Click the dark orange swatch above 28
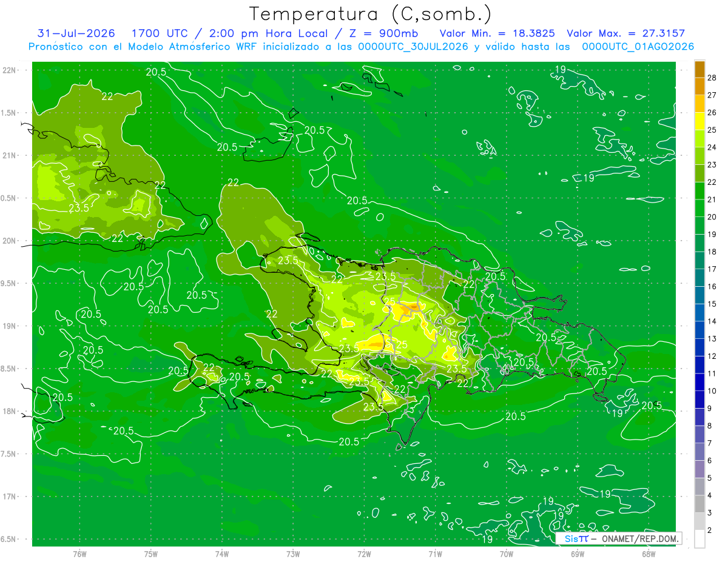The image size is (728, 562). pyautogui.click(x=699, y=69)
